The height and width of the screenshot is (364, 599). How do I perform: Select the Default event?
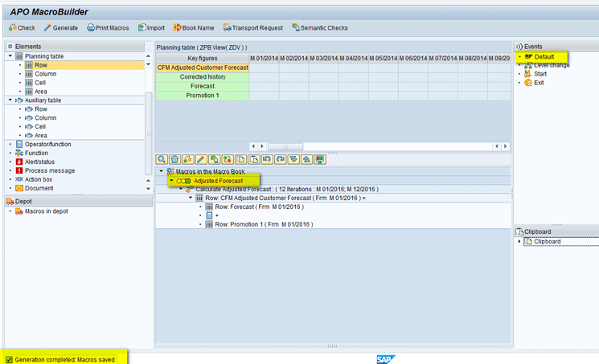pyautogui.click(x=544, y=57)
